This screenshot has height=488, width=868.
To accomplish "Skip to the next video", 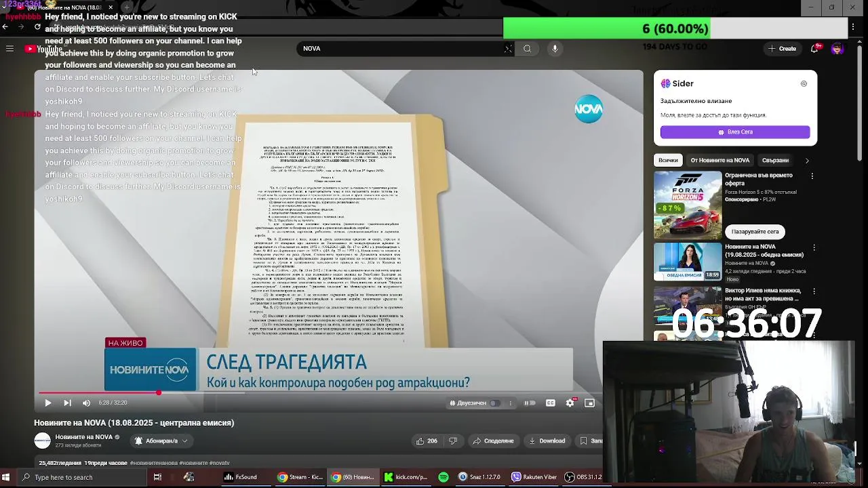I will click(67, 403).
